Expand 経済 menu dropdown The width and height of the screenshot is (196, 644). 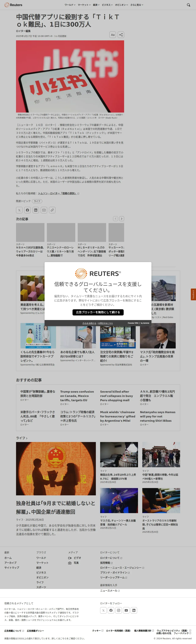tap(96, 5)
